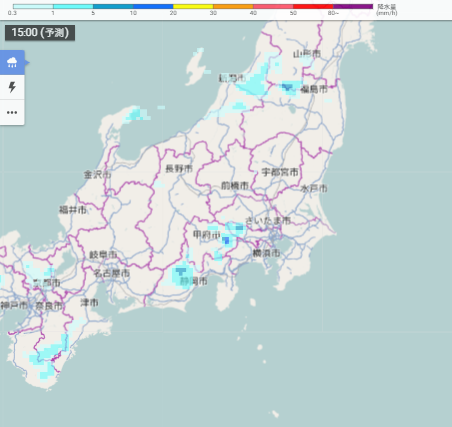Click the 横浜市 map label
This screenshot has width=452, height=427.
(x=266, y=253)
